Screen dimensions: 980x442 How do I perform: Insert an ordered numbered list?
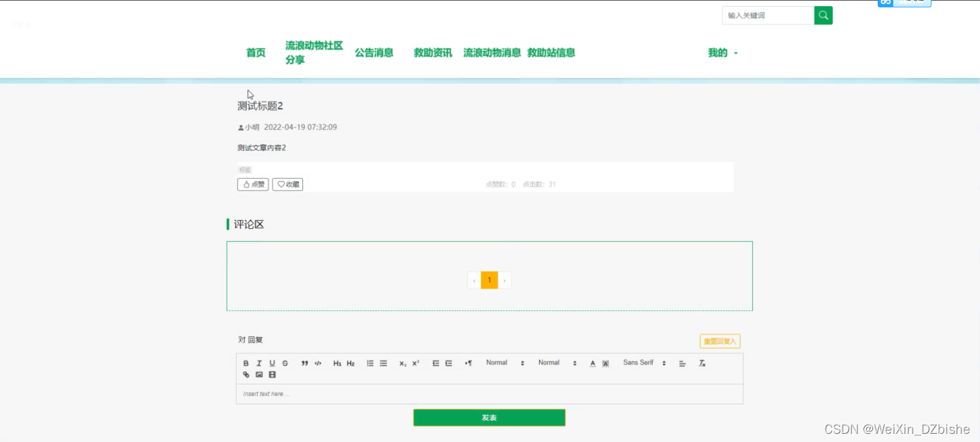click(370, 363)
